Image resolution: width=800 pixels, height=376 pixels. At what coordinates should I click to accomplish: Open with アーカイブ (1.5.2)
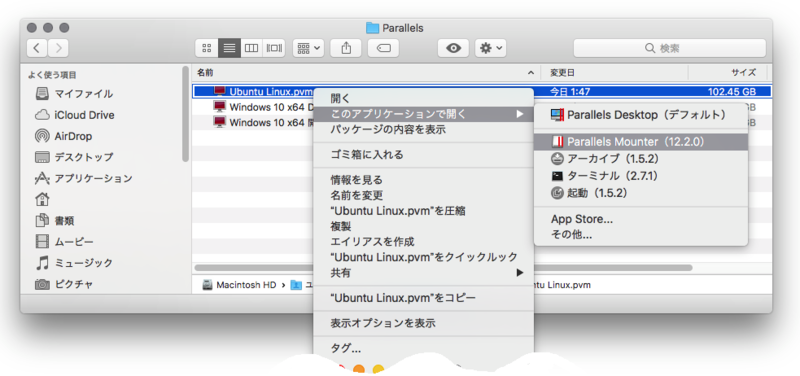tap(641, 159)
